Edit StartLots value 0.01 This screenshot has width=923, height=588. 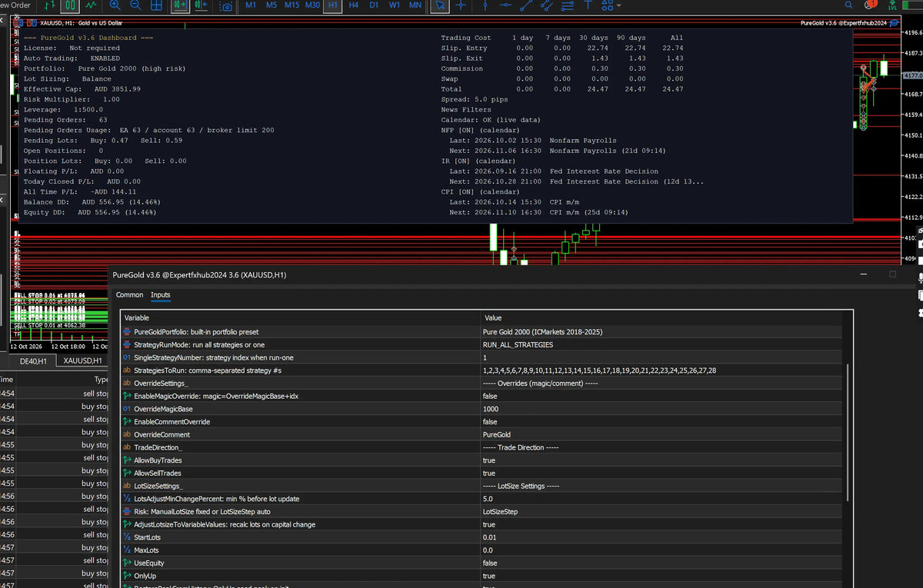pyautogui.click(x=661, y=537)
